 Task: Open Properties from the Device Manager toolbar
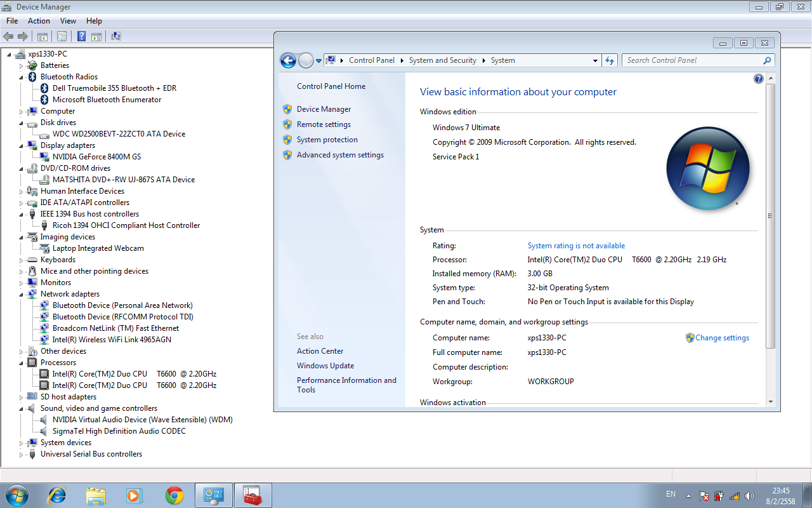coord(62,36)
